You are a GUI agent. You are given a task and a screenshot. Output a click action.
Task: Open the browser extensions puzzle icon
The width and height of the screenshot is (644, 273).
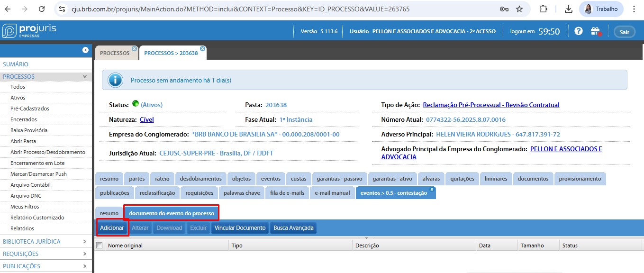[x=543, y=9]
